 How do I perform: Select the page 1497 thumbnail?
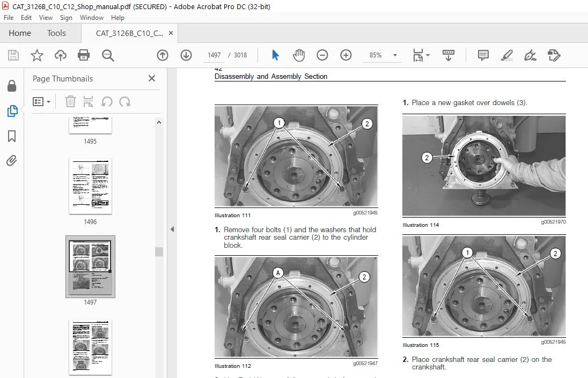tap(90, 266)
